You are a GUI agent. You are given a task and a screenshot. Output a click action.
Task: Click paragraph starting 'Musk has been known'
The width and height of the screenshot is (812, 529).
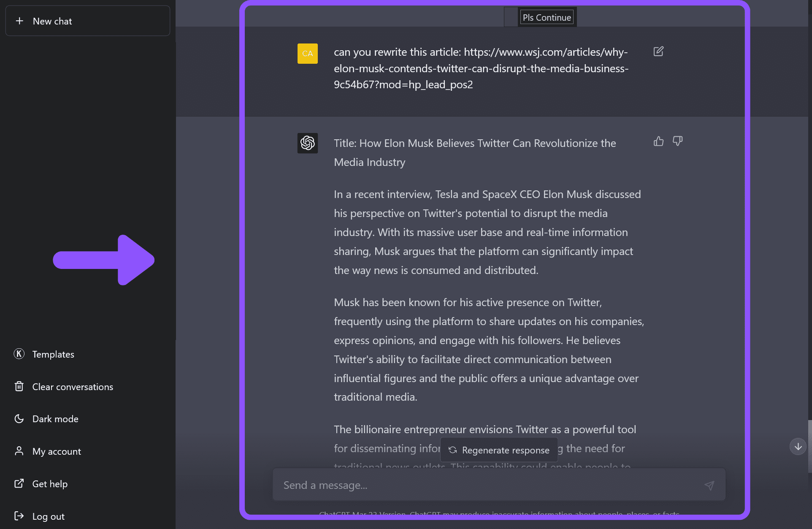(x=489, y=350)
